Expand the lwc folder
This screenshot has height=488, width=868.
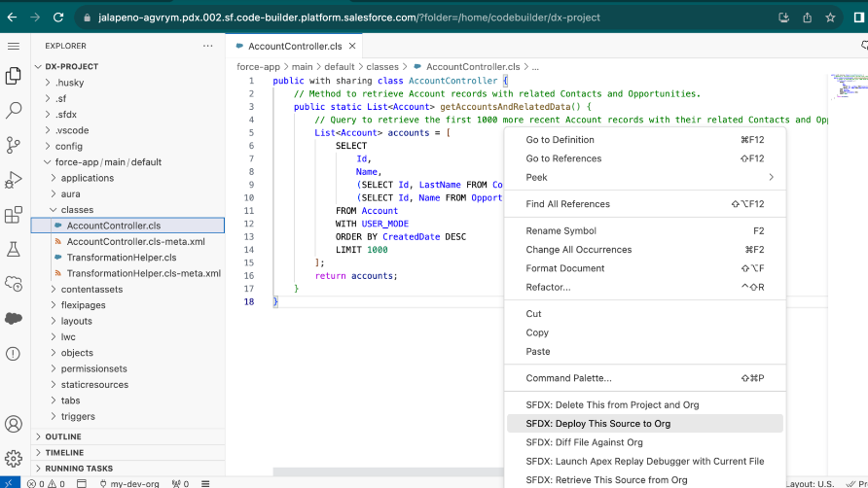pos(68,337)
